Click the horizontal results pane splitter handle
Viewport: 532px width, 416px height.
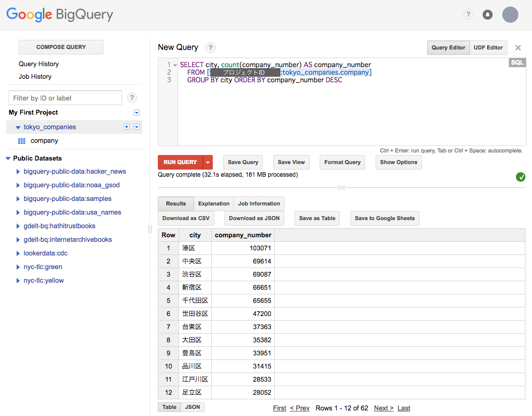click(341, 187)
